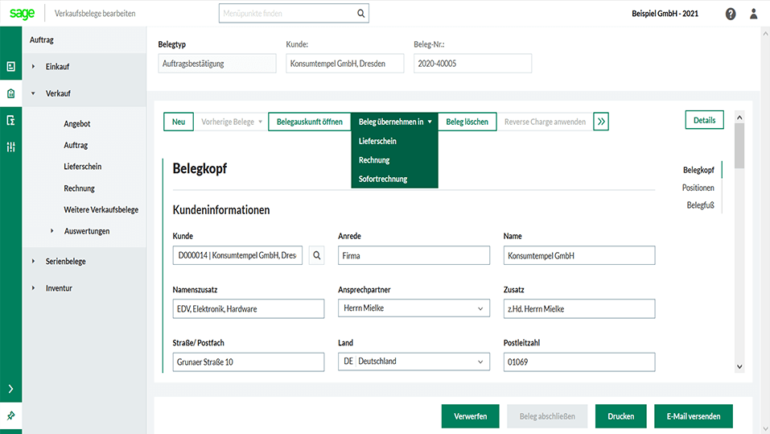Image resolution: width=770 pixels, height=434 pixels.
Task: Collapse the Verkauf tree node
Action: (33, 93)
